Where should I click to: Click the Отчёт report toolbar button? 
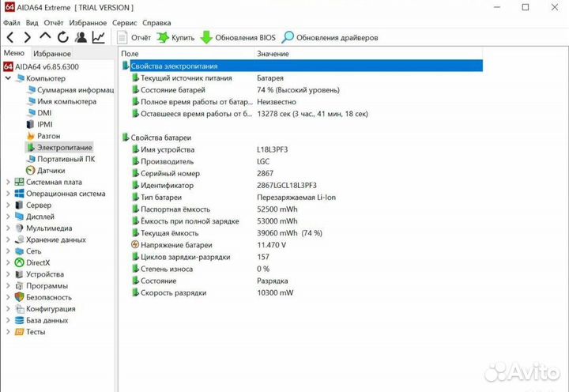(x=134, y=37)
